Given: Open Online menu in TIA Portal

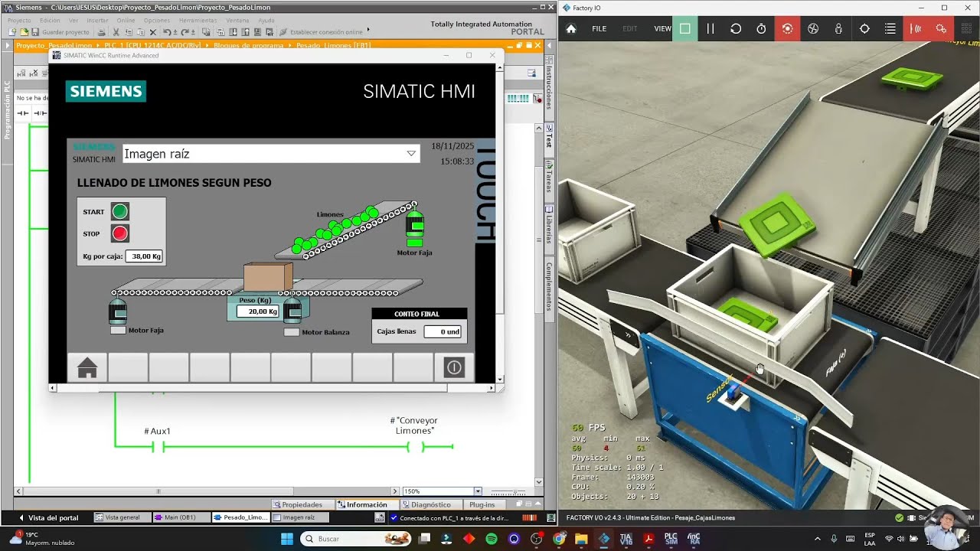Looking at the screenshot, I should pos(126,20).
